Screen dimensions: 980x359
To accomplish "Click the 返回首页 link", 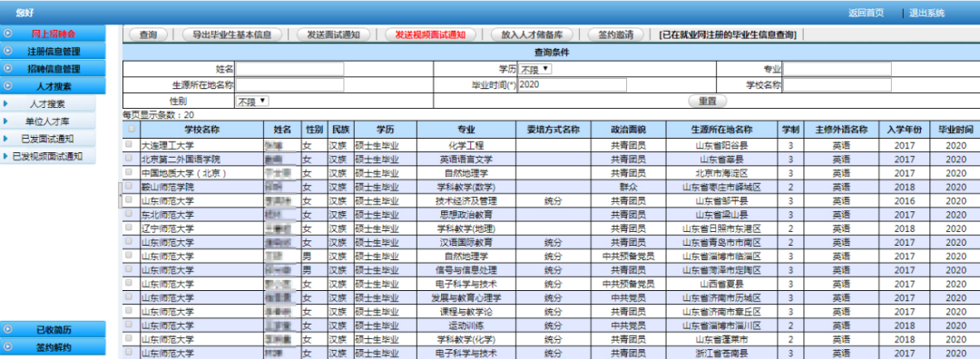I will (x=867, y=13).
